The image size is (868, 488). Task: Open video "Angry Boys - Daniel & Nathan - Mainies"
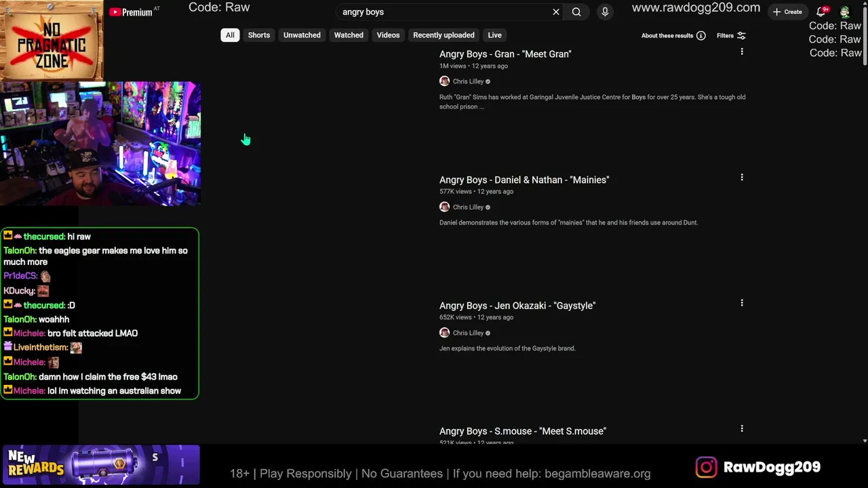[x=524, y=180]
